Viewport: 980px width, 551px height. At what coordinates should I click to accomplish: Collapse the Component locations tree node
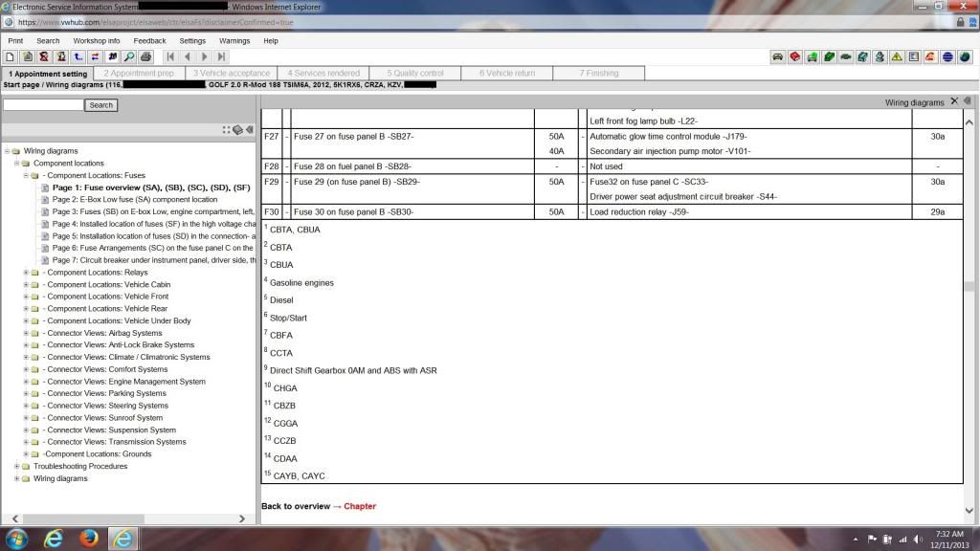pos(17,163)
